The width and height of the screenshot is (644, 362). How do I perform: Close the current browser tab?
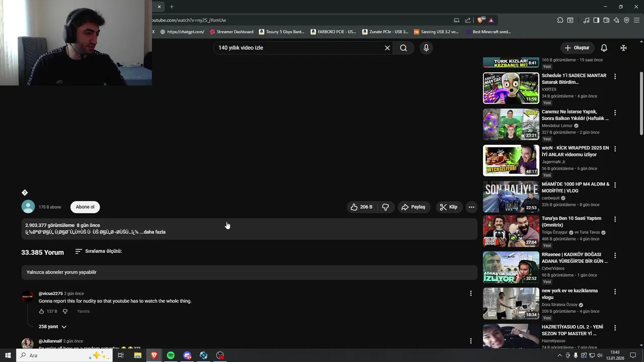(159, 7)
